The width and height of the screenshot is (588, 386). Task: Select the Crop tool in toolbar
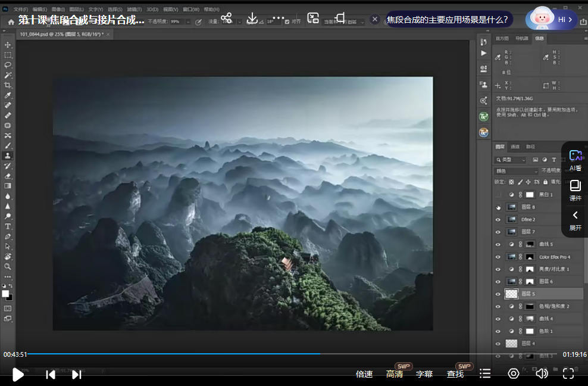tap(8, 85)
